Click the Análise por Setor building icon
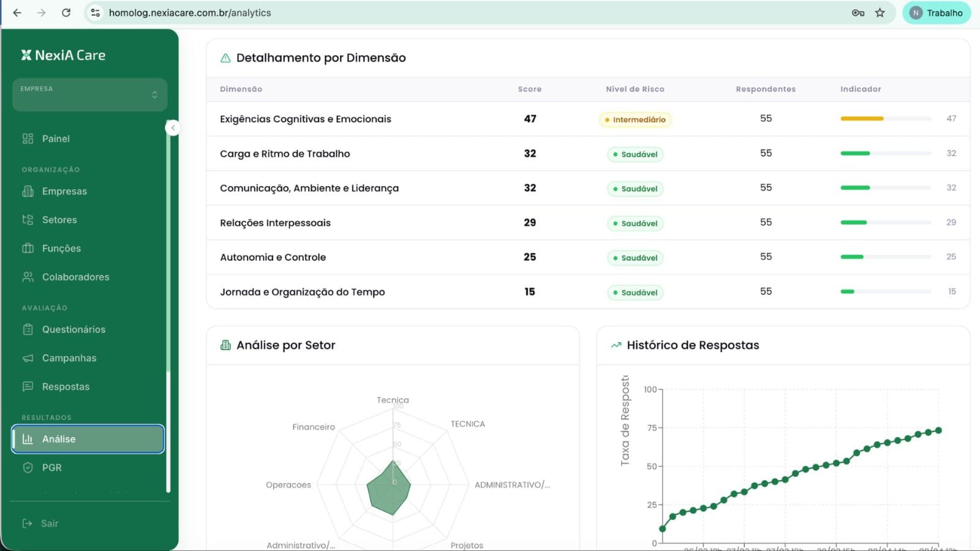The width and height of the screenshot is (980, 551). tap(225, 345)
